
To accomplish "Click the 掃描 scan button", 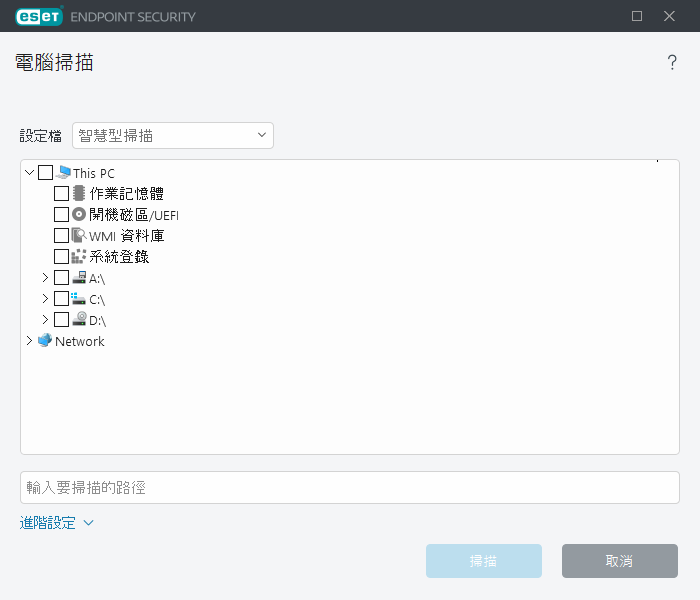I will click(x=484, y=561).
